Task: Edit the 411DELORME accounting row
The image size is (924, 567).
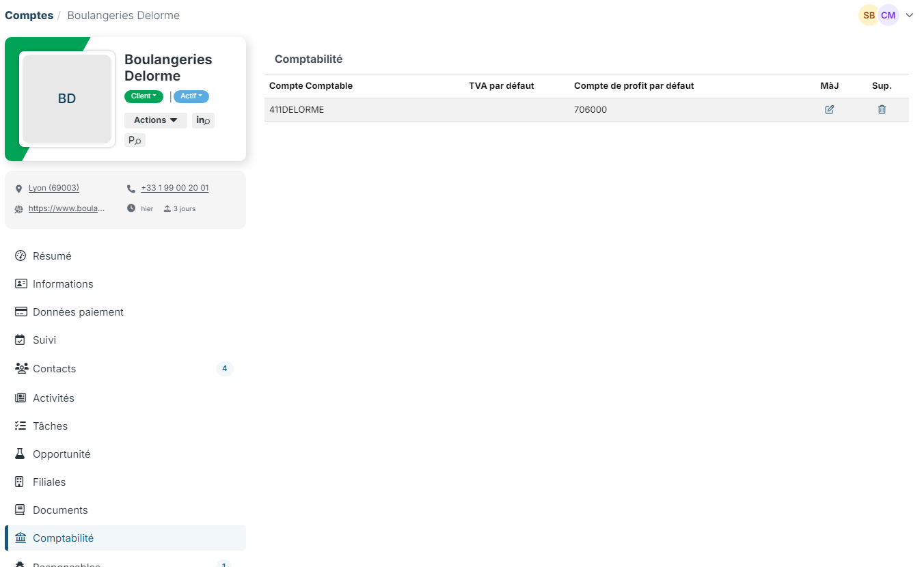Action: click(830, 109)
